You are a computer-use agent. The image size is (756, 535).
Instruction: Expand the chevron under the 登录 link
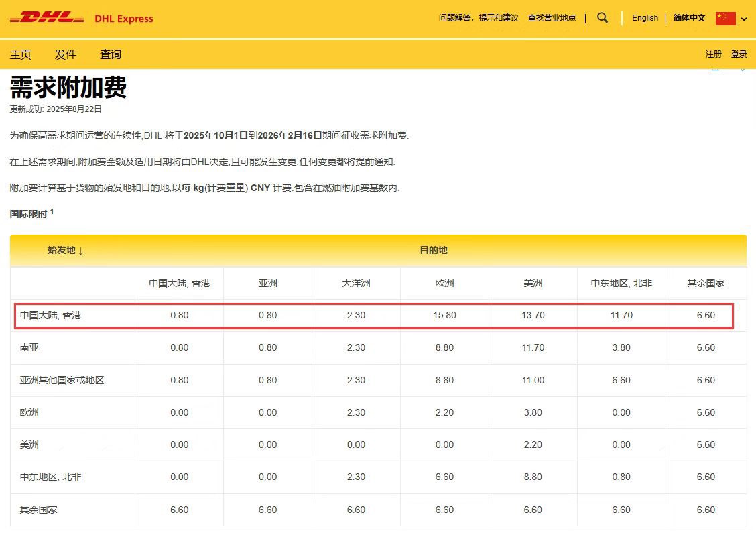[743, 70]
